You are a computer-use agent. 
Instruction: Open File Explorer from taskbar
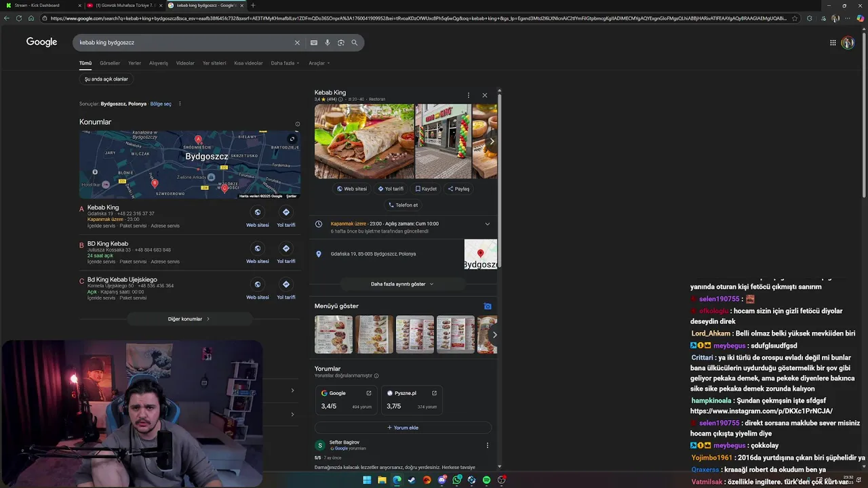pyautogui.click(x=382, y=480)
